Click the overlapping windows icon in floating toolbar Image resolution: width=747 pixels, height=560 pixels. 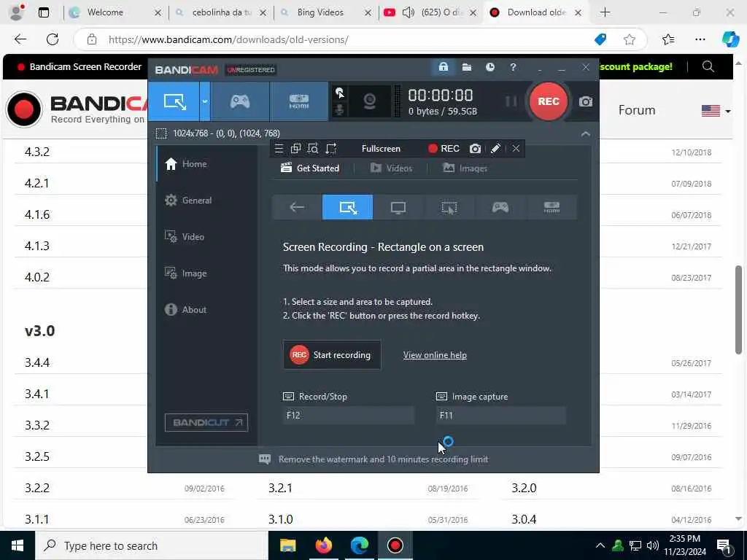(x=296, y=149)
